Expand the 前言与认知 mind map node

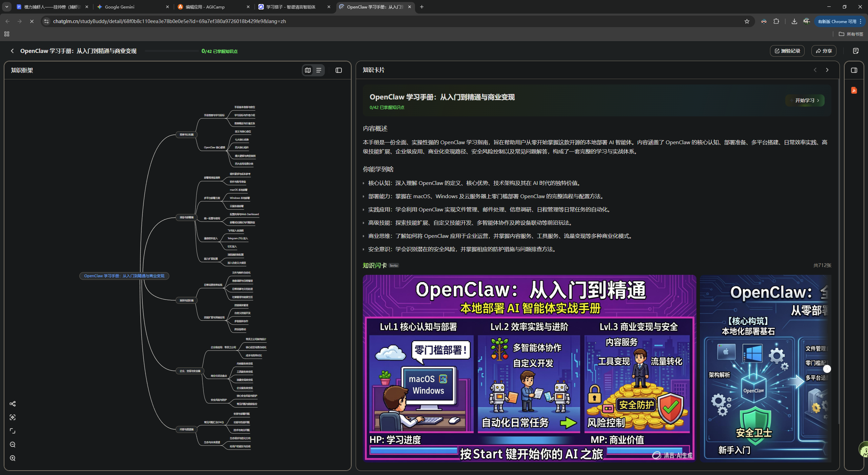(186, 134)
